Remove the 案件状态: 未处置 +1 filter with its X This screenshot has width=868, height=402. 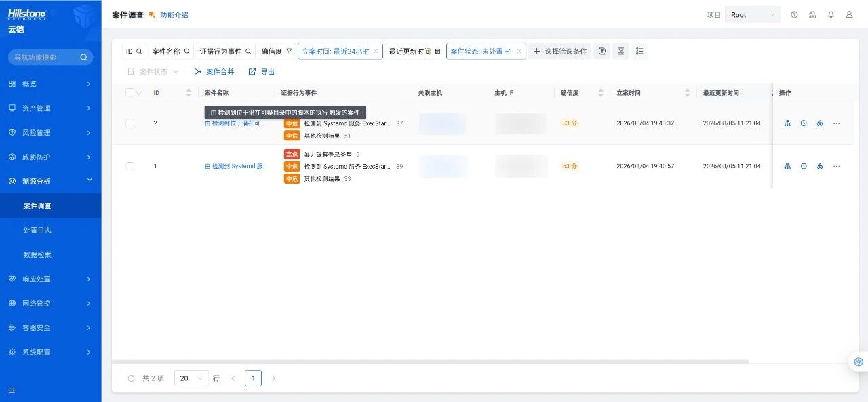[x=519, y=52]
